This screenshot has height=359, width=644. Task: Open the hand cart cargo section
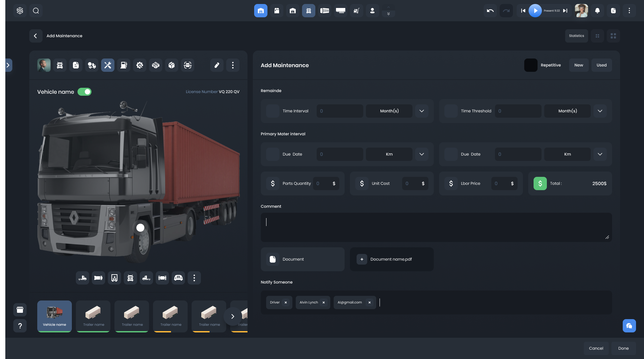(357, 11)
